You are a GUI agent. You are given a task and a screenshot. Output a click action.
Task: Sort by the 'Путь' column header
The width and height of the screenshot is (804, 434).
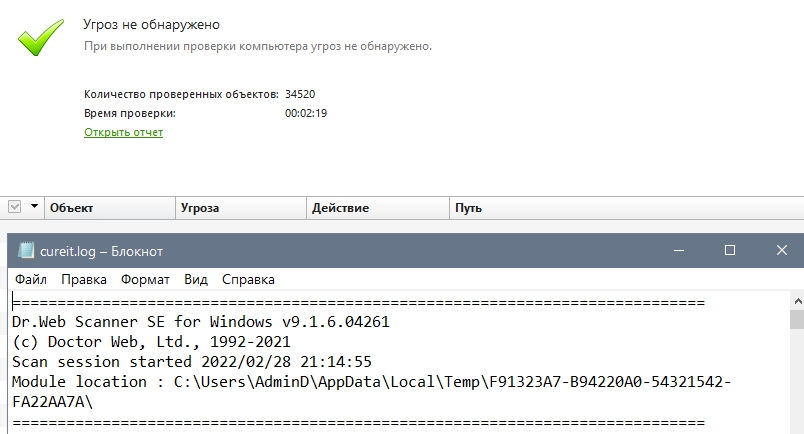click(x=627, y=208)
